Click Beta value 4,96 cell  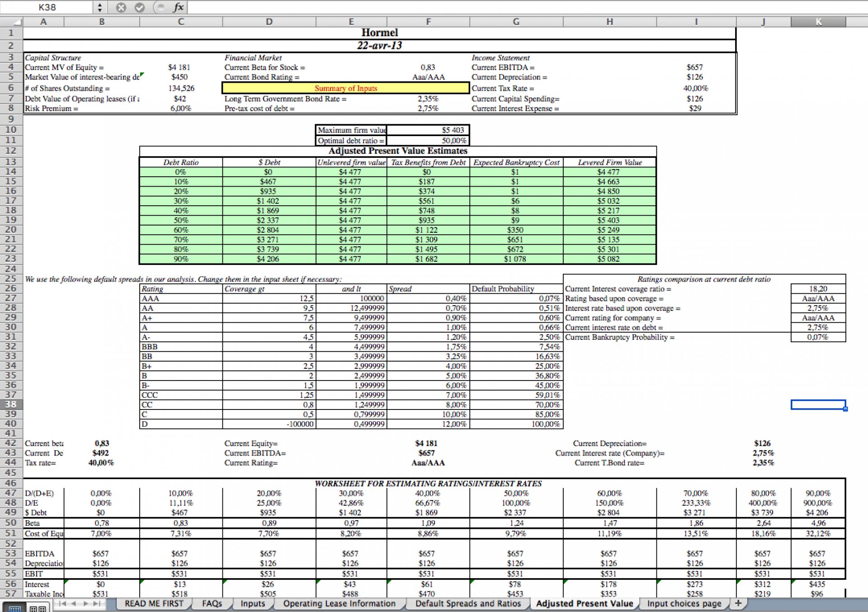818,523
